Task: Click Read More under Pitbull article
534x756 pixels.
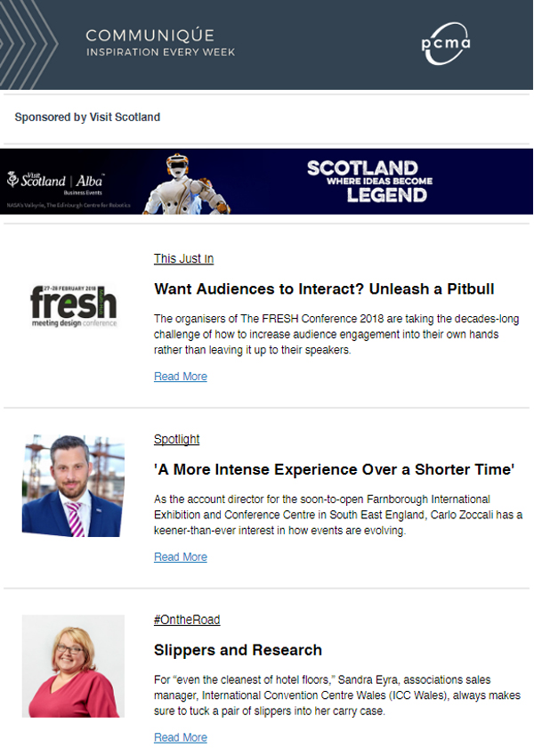Action: pos(181,376)
